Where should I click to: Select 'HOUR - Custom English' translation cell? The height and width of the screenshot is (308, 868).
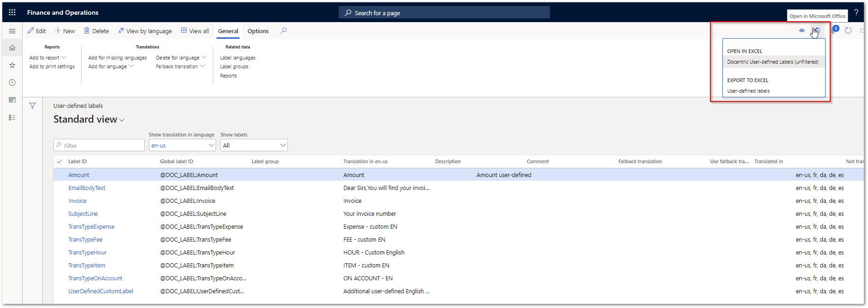coord(374,252)
